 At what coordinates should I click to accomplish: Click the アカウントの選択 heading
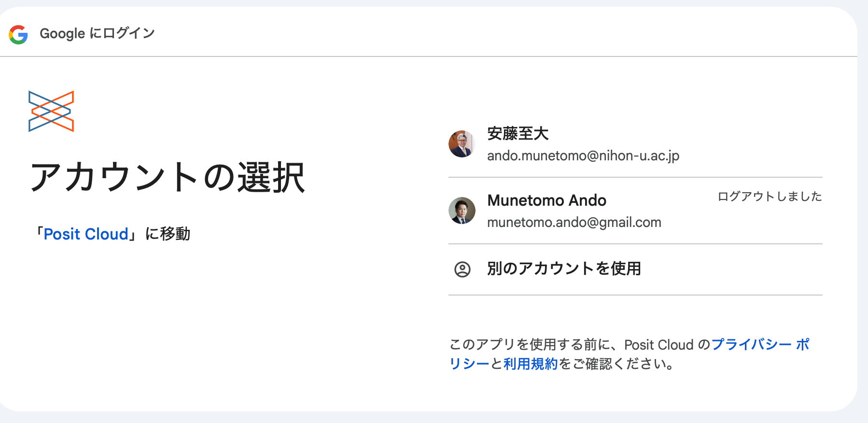[167, 178]
